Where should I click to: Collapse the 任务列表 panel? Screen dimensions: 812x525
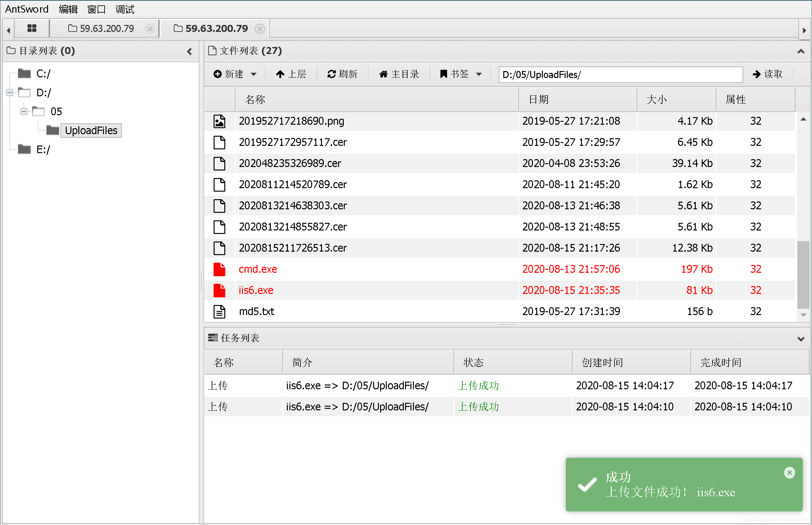(x=801, y=339)
